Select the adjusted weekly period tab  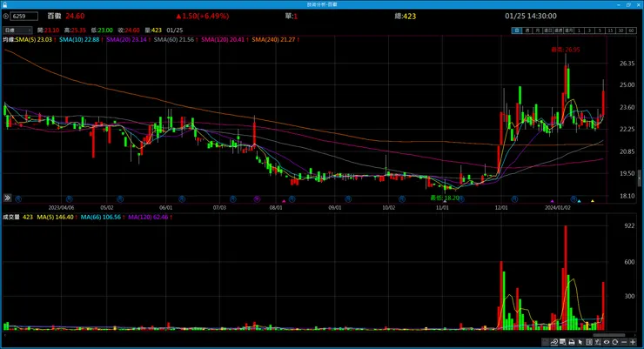pyautogui.click(x=558, y=30)
